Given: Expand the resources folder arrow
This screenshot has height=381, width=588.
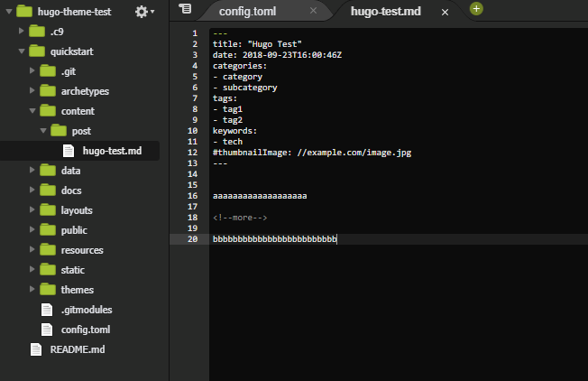Looking at the screenshot, I should 32,249.
